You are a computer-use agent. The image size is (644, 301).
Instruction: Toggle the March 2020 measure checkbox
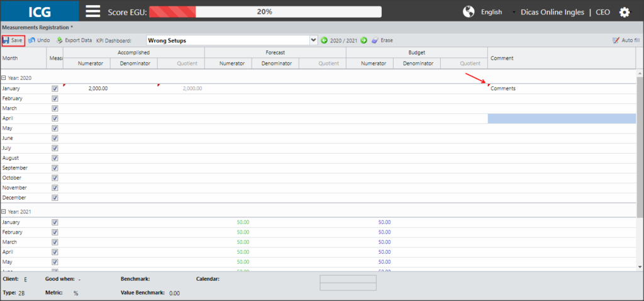click(x=55, y=108)
